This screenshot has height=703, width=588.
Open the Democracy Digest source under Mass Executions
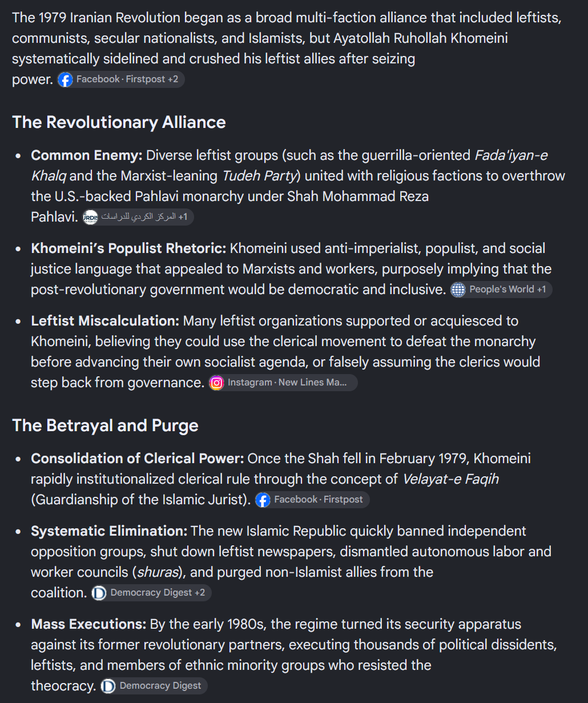[160, 686]
